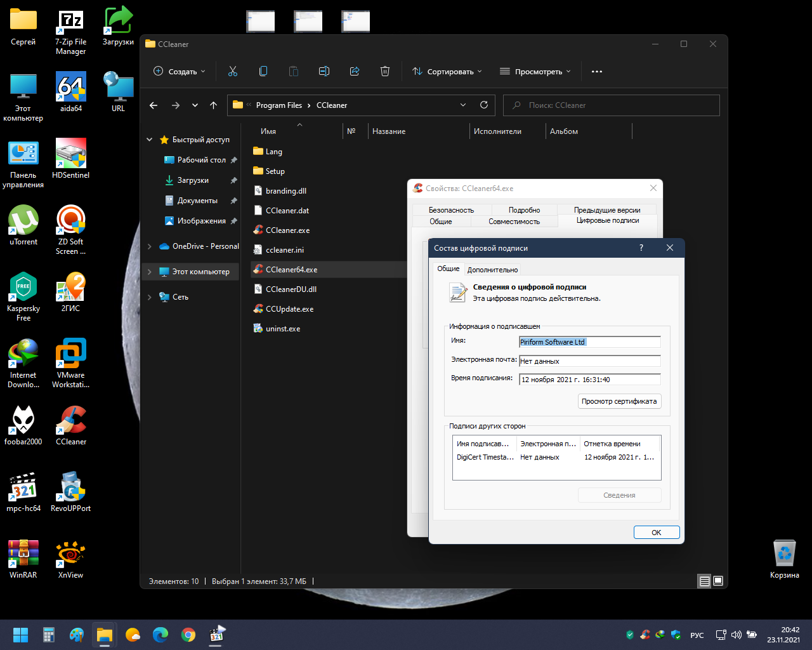The height and width of the screenshot is (650, 812).
Task: Open the Предыдущие версии tab in properties
Action: 607,210
